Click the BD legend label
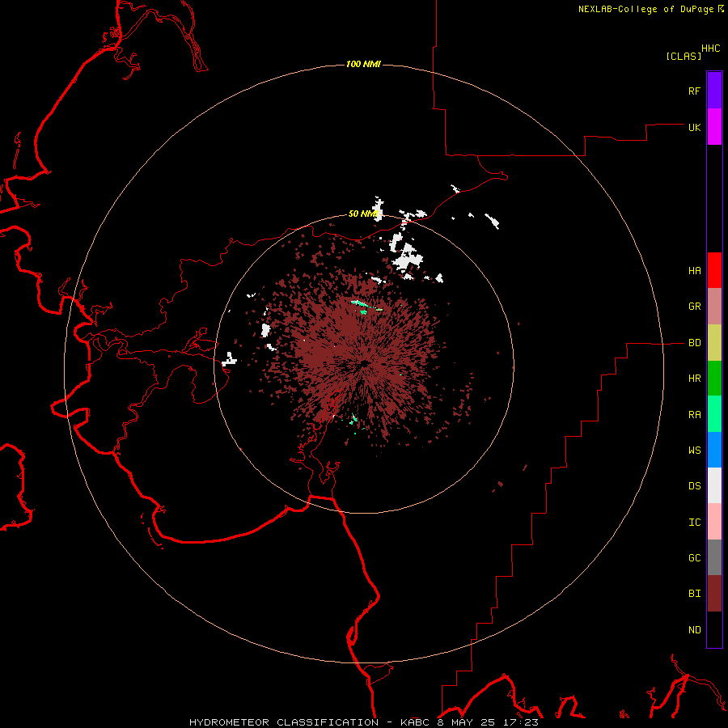728x728 pixels. coord(694,343)
